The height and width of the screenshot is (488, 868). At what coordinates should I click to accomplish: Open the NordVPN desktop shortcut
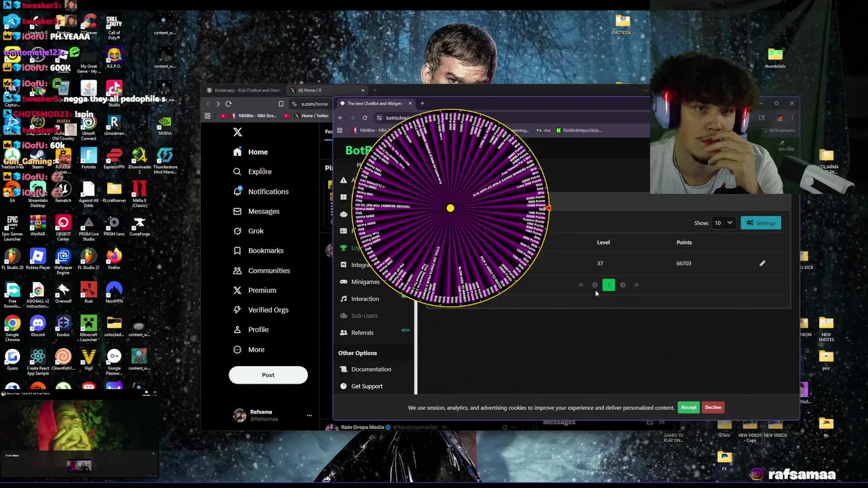(x=114, y=292)
